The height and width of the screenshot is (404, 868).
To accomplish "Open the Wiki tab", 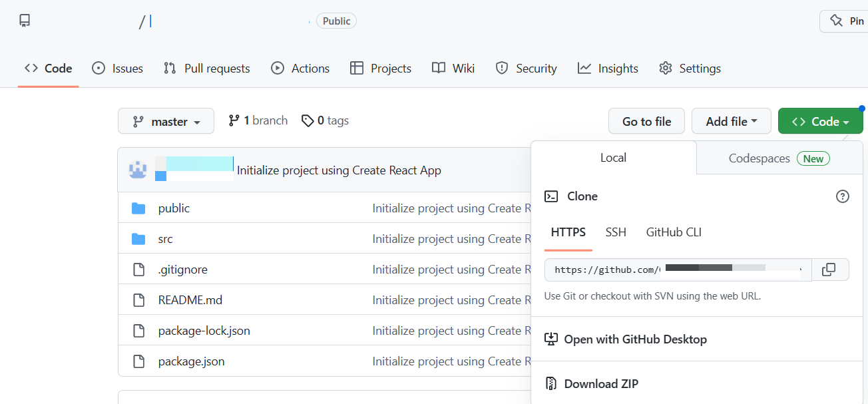I will pyautogui.click(x=453, y=68).
